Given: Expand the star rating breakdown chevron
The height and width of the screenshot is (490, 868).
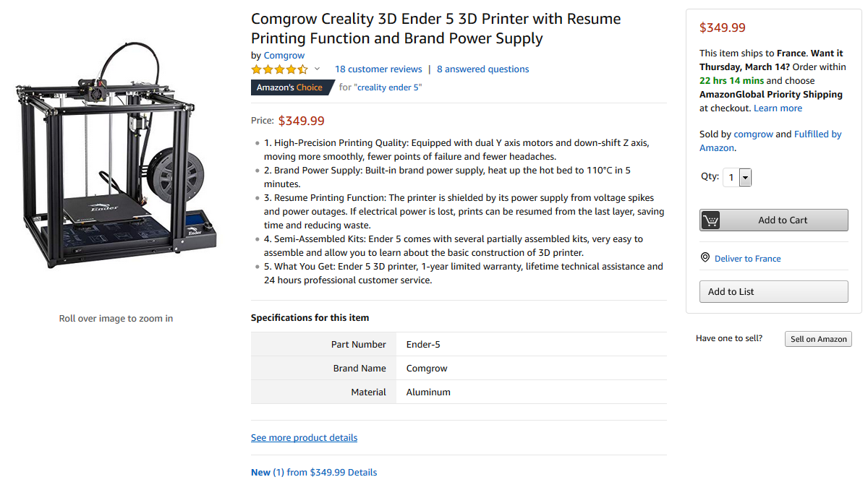Looking at the screenshot, I should coord(317,69).
